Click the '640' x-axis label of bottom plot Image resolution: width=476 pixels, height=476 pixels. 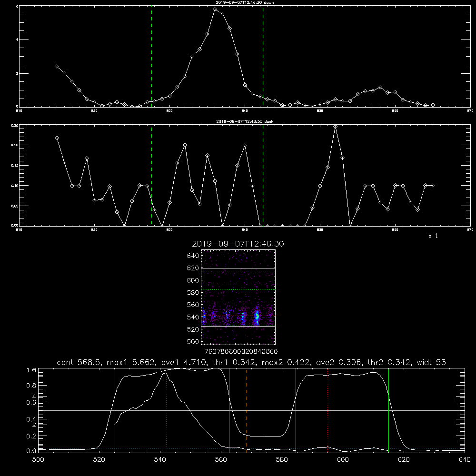coord(465,460)
